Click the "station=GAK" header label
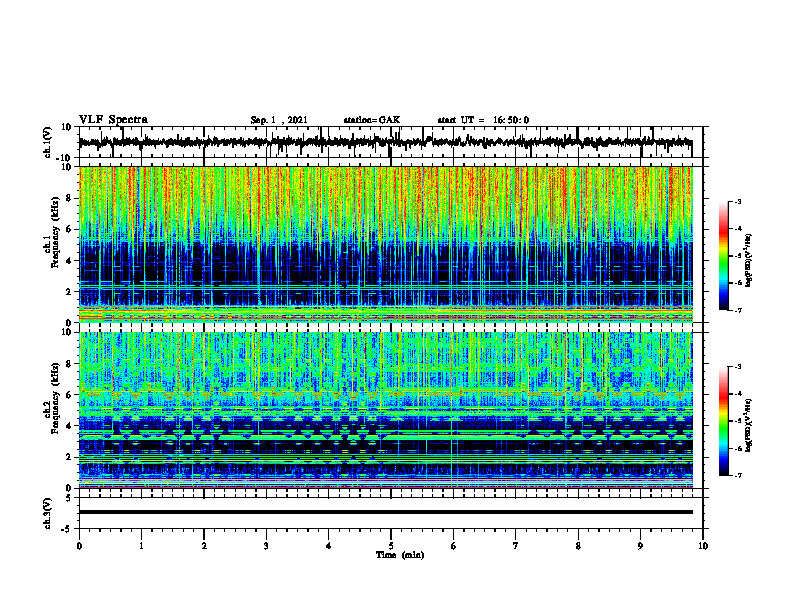The height and width of the screenshot is (612, 792). click(x=372, y=120)
